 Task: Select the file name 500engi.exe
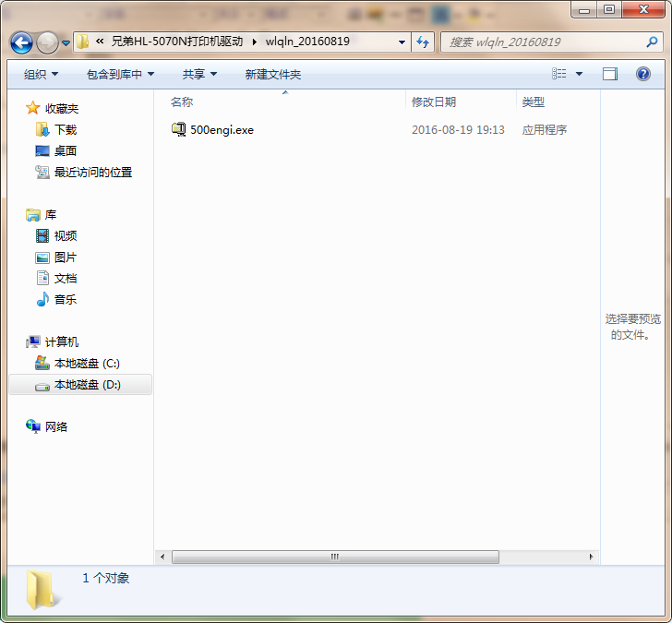[x=222, y=130]
